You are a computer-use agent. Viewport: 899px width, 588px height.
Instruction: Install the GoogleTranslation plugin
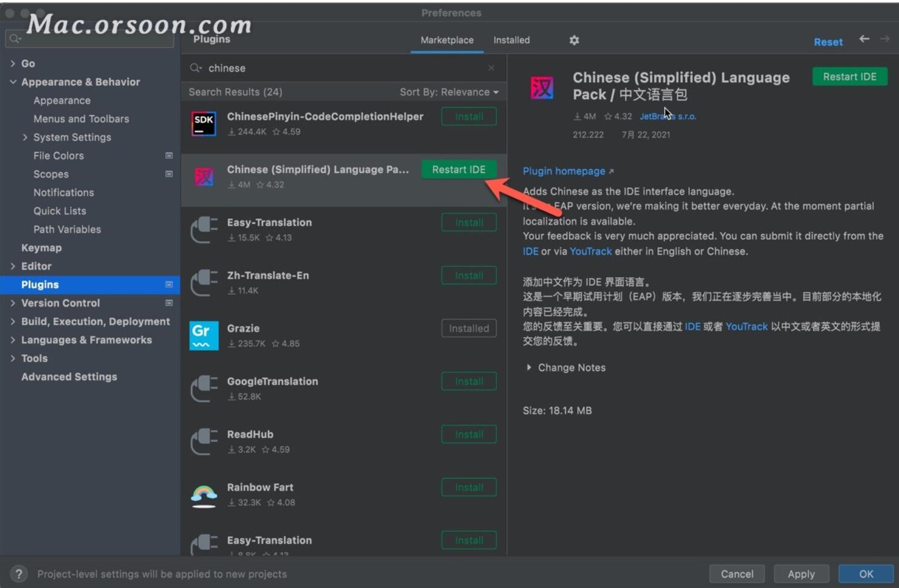coord(469,381)
